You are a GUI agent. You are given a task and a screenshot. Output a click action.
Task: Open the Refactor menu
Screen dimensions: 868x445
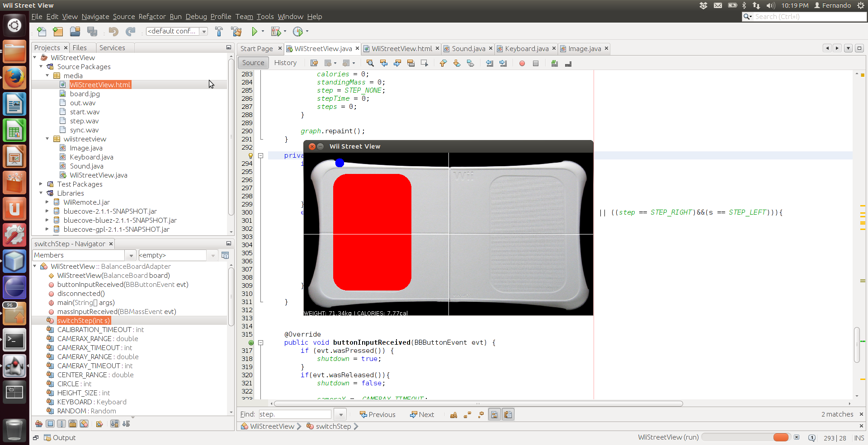(152, 17)
